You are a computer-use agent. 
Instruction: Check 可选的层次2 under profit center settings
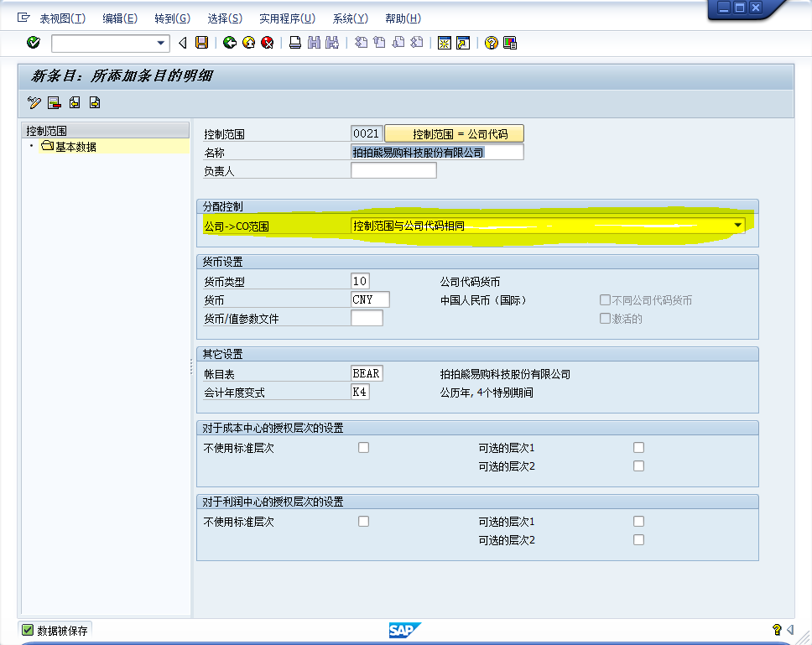[639, 540]
